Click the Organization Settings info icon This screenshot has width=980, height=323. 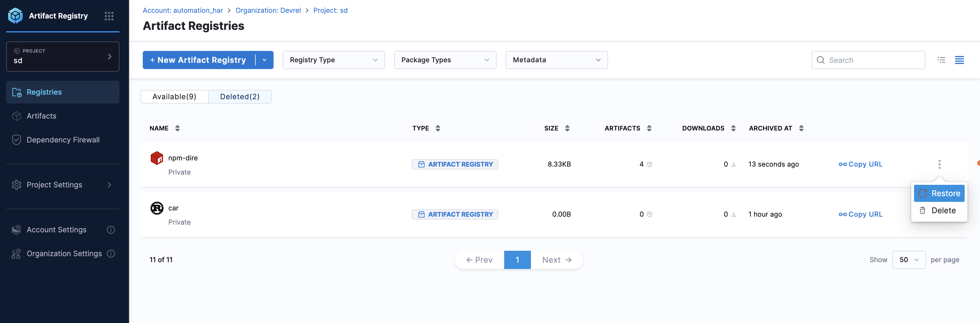(111, 253)
